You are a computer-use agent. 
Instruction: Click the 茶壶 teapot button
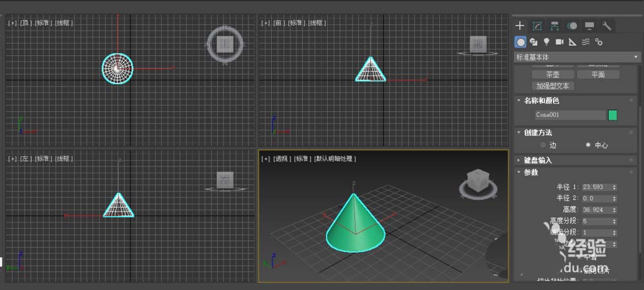tap(553, 75)
